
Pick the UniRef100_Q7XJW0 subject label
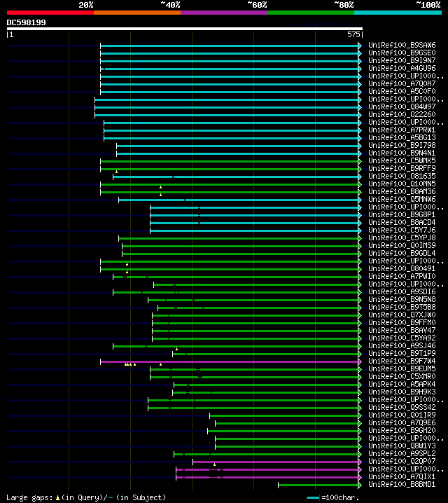[x=402, y=315]
